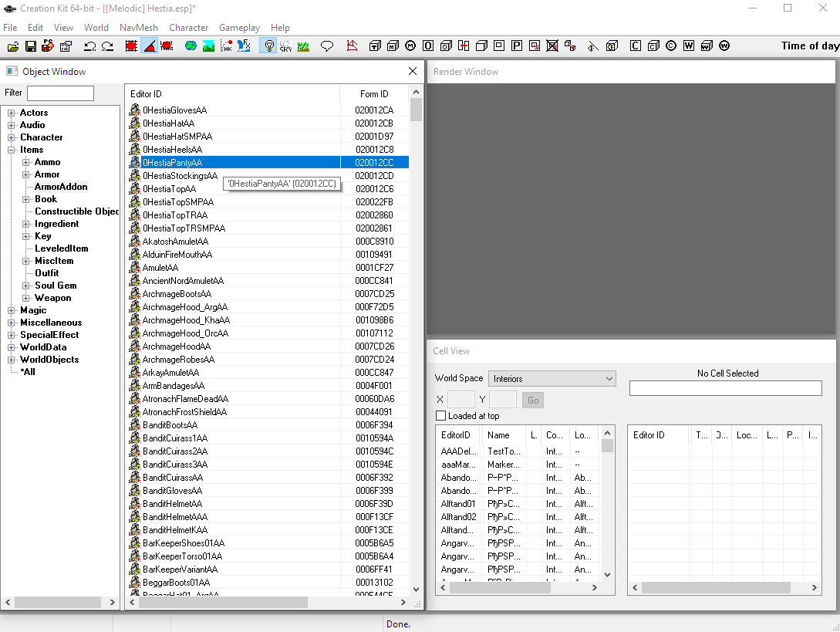Open the Gameplay menu
This screenshot has width=840, height=632.
click(239, 28)
